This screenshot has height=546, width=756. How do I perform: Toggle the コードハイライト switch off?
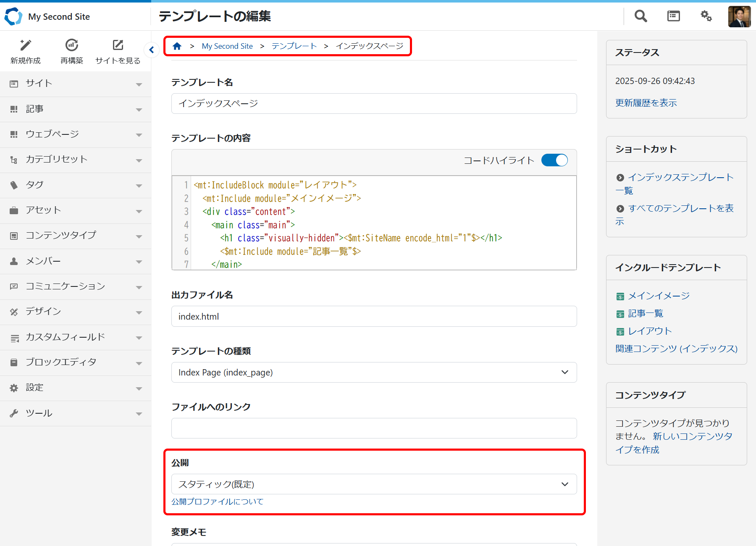click(554, 160)
